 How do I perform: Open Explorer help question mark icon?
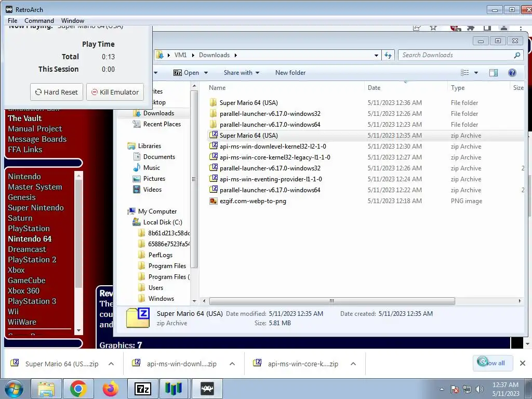(512, 73)
